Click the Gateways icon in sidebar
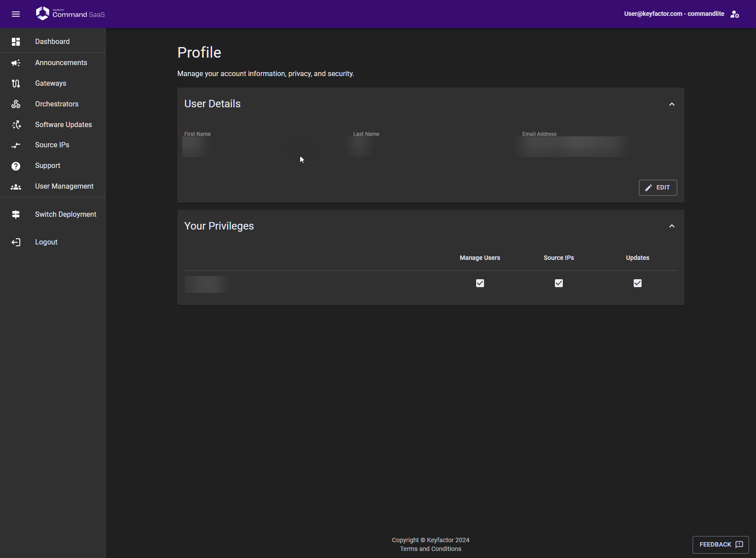 16,84
